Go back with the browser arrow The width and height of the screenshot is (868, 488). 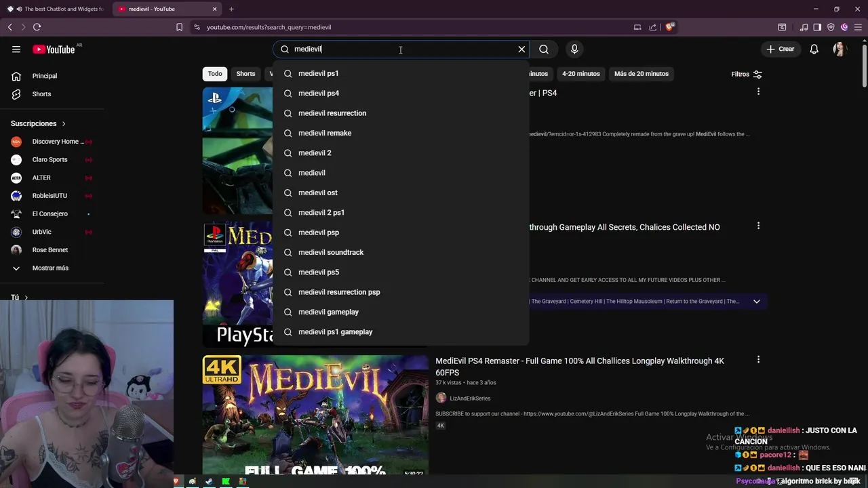click(9, 27)
